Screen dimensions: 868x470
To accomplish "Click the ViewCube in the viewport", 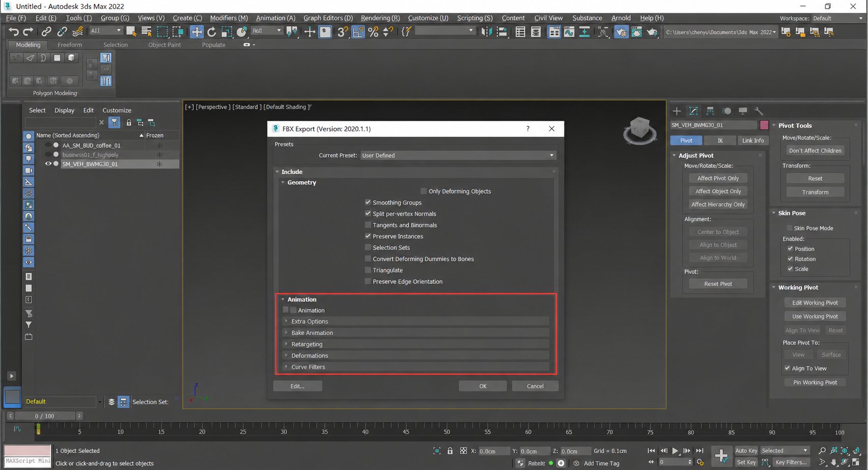I will 639,130.
